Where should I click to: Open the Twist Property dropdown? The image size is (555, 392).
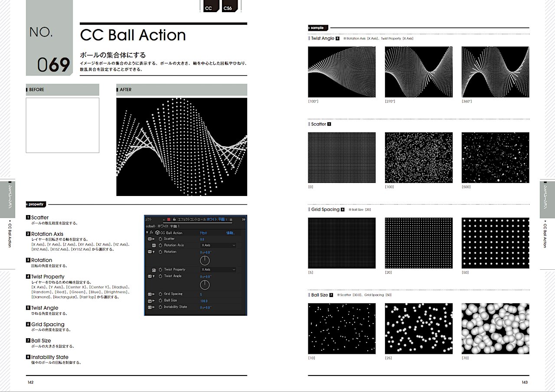[218, 270]
